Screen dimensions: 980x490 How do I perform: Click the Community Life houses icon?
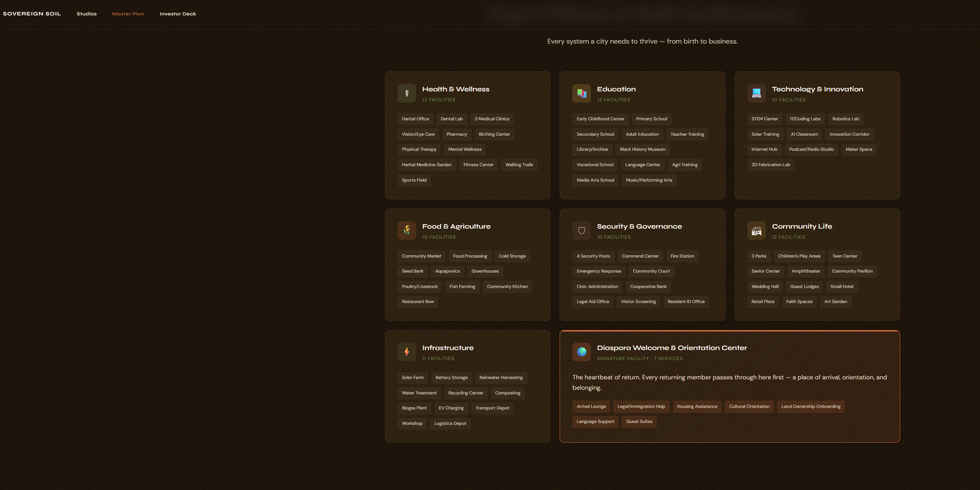(x=756, y=231)
